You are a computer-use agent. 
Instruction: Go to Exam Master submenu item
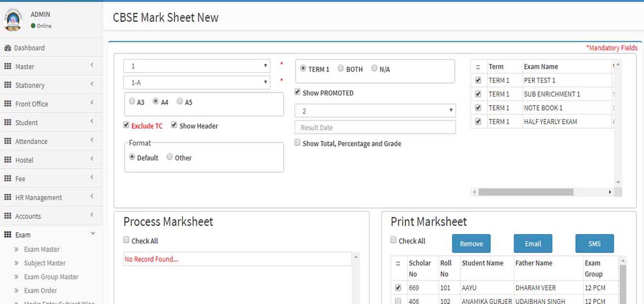(42, 249)
